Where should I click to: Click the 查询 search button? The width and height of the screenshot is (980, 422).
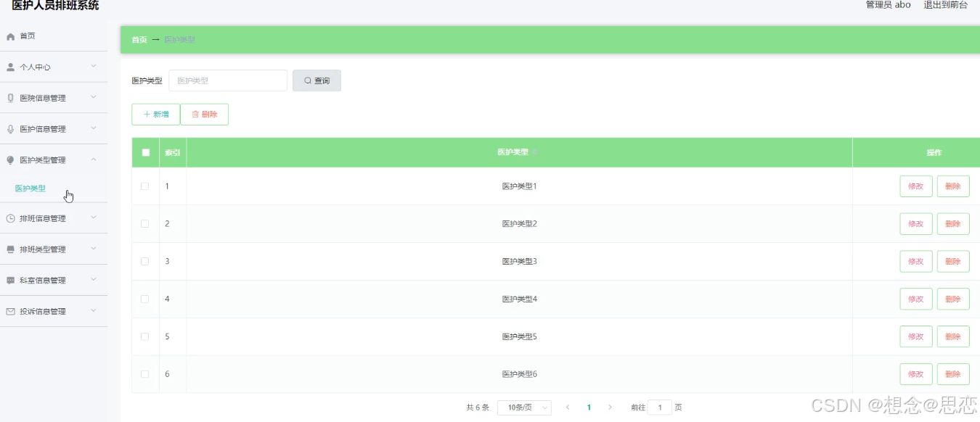tap(317, 80)
